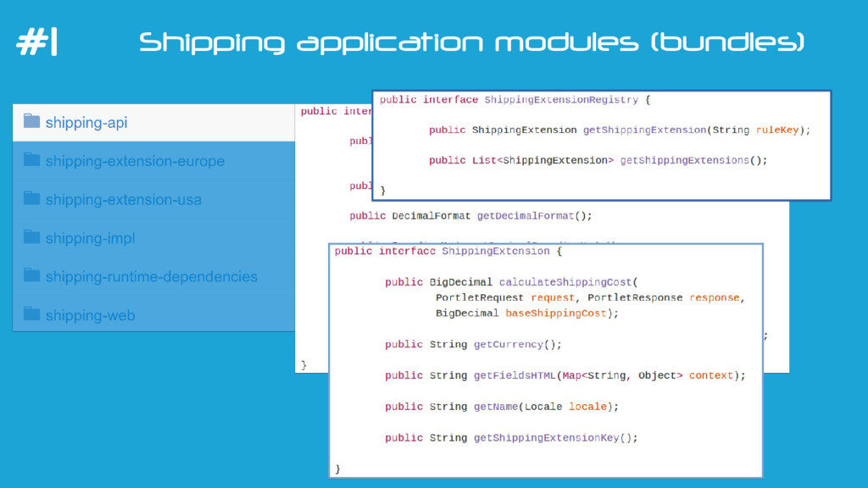The height and width of the screenshot is (488, 868).
Task: Click the '#1' slide number text
Action: click(37, 42)
